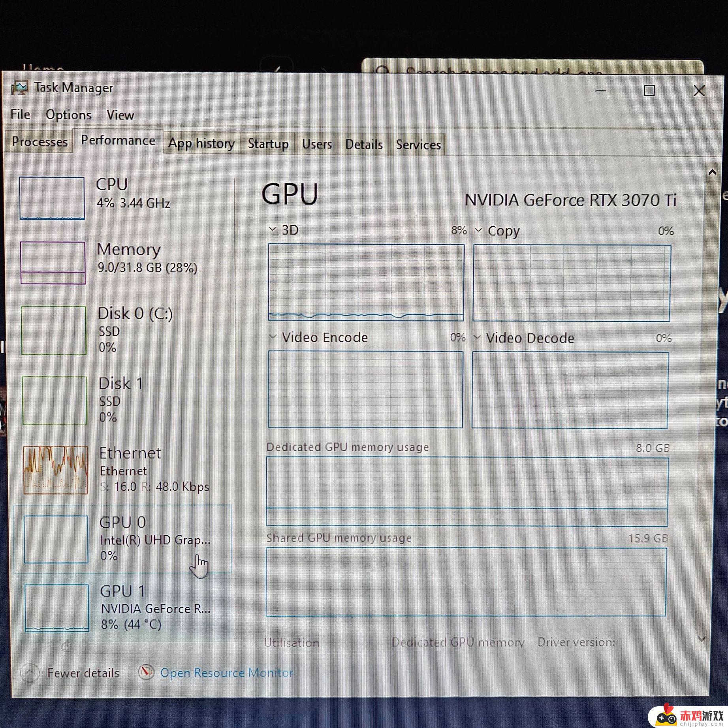Click the scroll down arrow in GPU pane
Screen dimensions: 728x728
[x=702, y=639]
